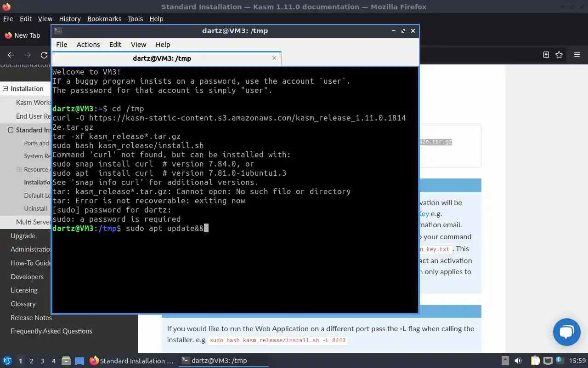Screen dimensions: 588x368
Task: Click Firefox reader view icon
Action: coord(546,55)
